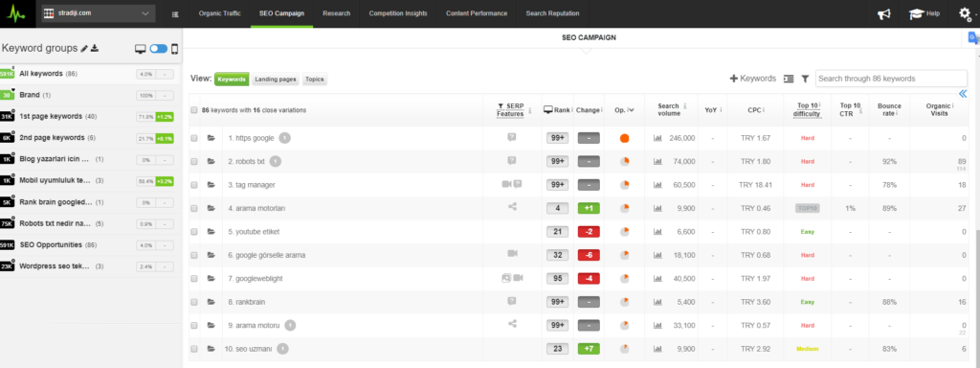Switch to Research tab
Screen dimensions: 980x368
click(x=336, y=13)
